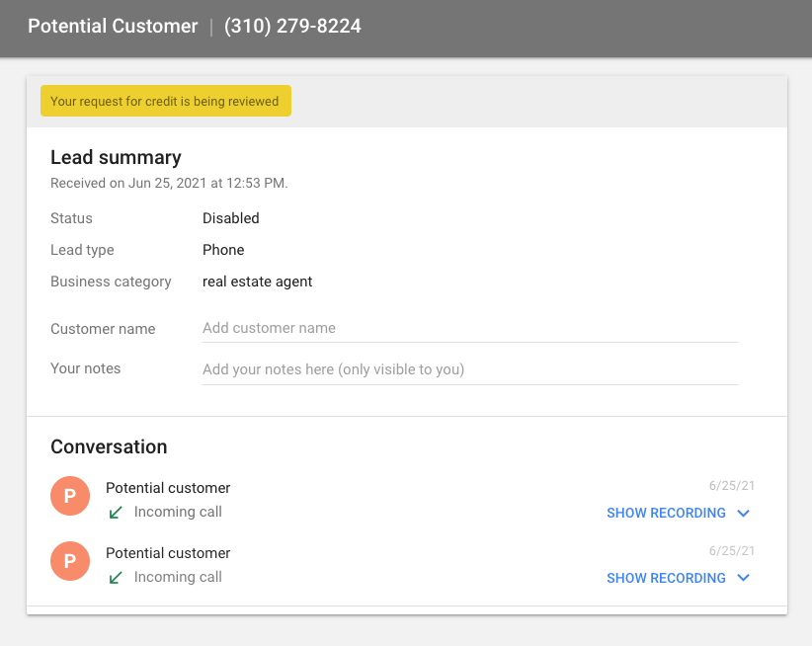Click the Potential Customer header title
Viewport: 812px width, 646px height.
(x=113, y=27)
